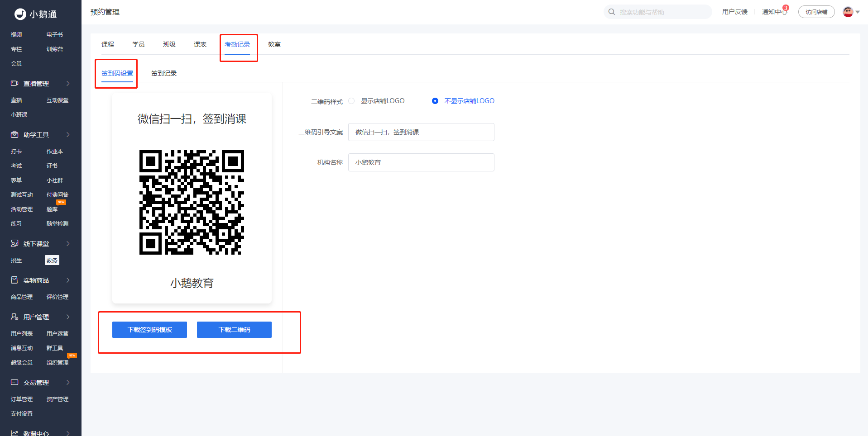868x436 pixels.
Task: Open 作业本 in the sidebar
Action: point(55,152)
